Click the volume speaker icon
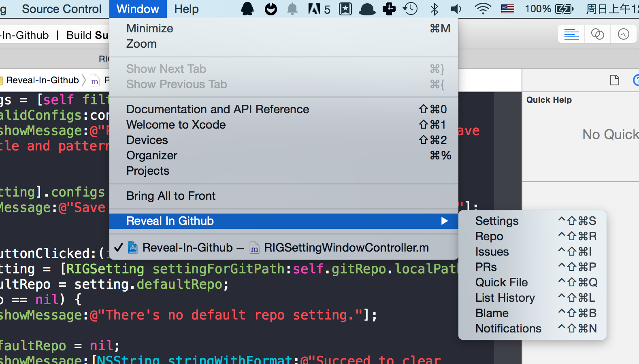The width and height of the screenshot is (639, 364). pos(456,9)
